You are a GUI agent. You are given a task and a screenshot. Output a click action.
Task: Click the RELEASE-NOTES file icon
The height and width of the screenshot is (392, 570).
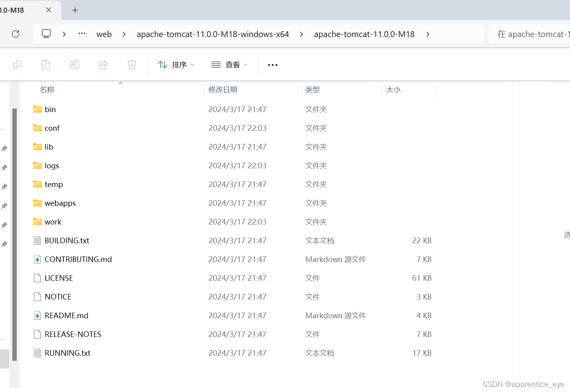point(37,334)
